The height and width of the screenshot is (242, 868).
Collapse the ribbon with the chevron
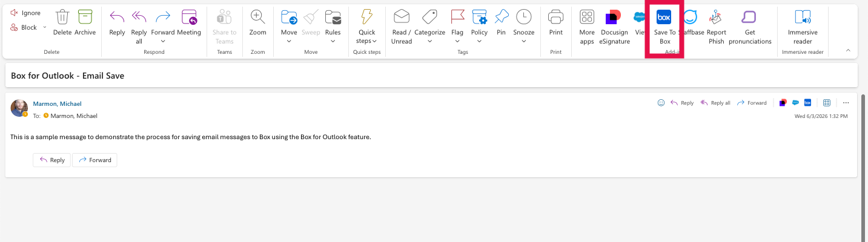point(847,50)
